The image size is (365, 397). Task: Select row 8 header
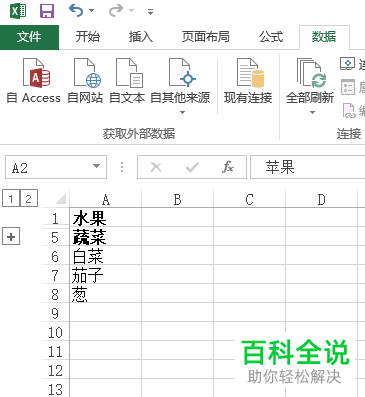[55, 294]
